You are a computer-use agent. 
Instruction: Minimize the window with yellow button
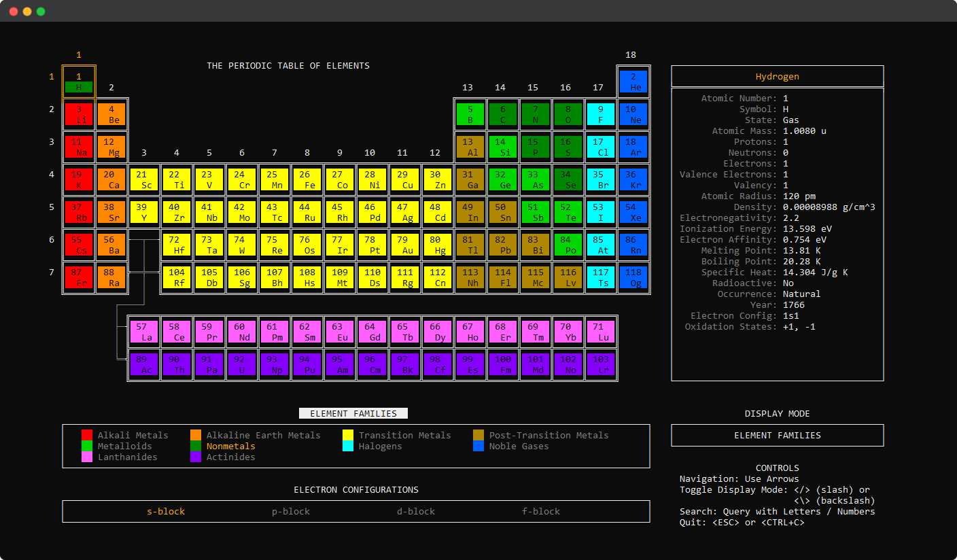27,12
